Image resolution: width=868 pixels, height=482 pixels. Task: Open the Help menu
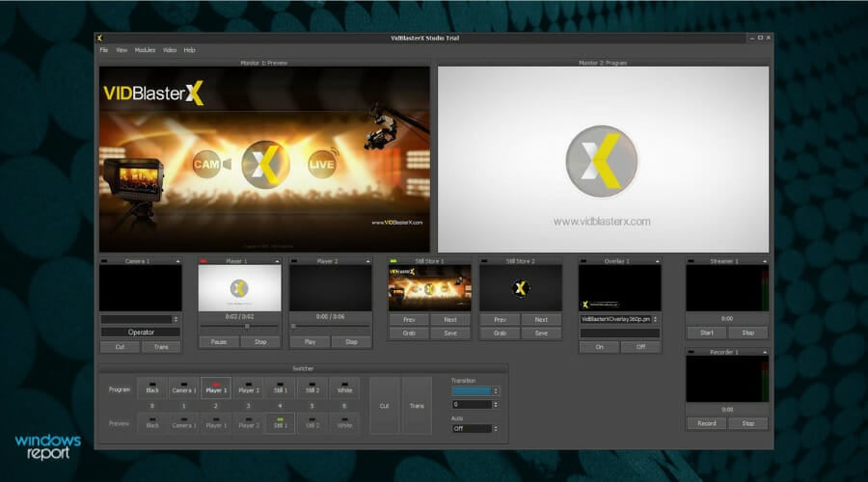[x=189, y=50]
